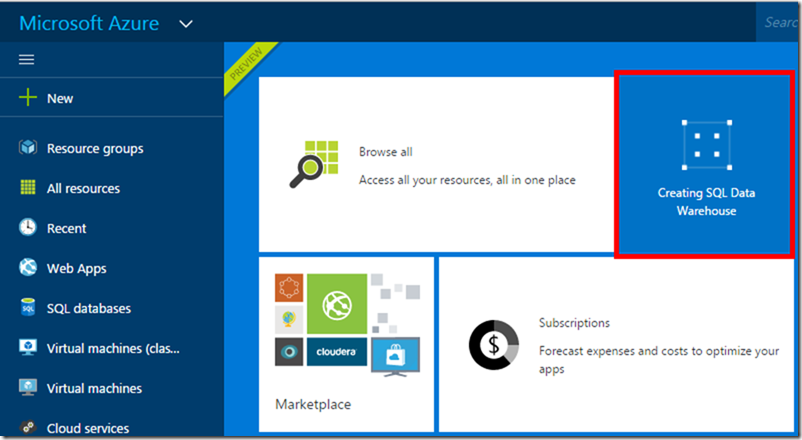Click the Cloud services gear icon
802x440 pixels.
coord(28,426)
